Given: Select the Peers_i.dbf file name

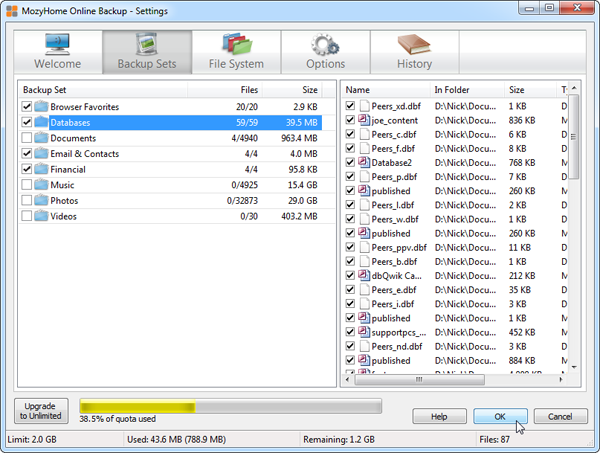Looking at the screenshot, I should point(393,304).
